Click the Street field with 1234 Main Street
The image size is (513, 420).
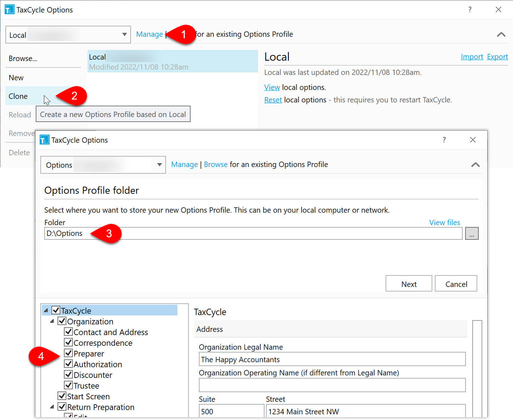(x=366, y=411)
